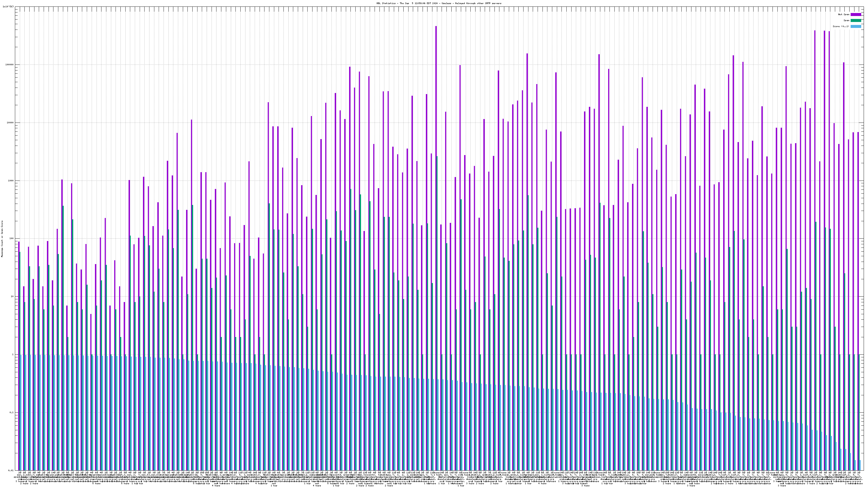The image size is (868, 488).
Task: Click the purple Not Spam legend swatch
Action: coord(856,14)
